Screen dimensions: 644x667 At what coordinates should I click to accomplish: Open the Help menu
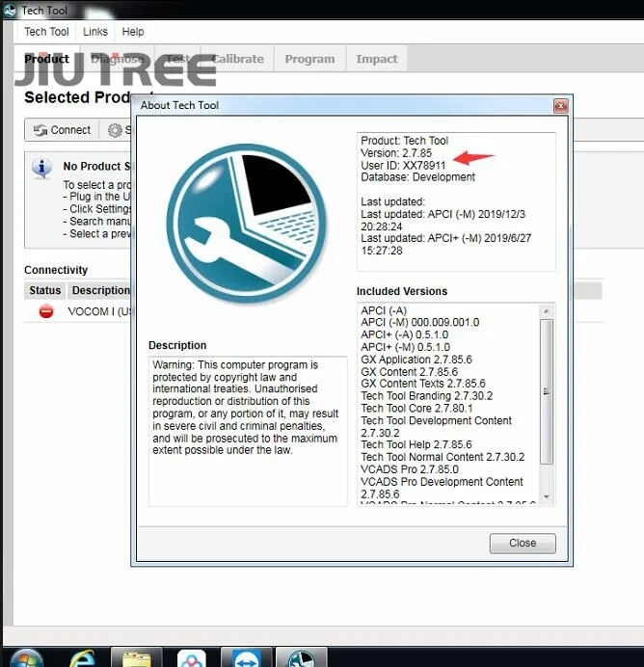pos(133,32)
